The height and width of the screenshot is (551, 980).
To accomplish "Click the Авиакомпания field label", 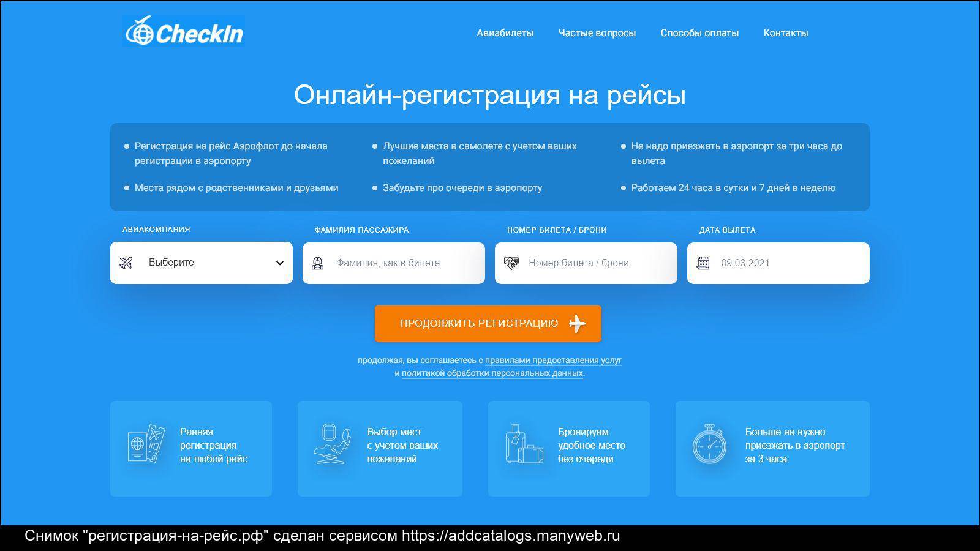I will tap(156, 230).
